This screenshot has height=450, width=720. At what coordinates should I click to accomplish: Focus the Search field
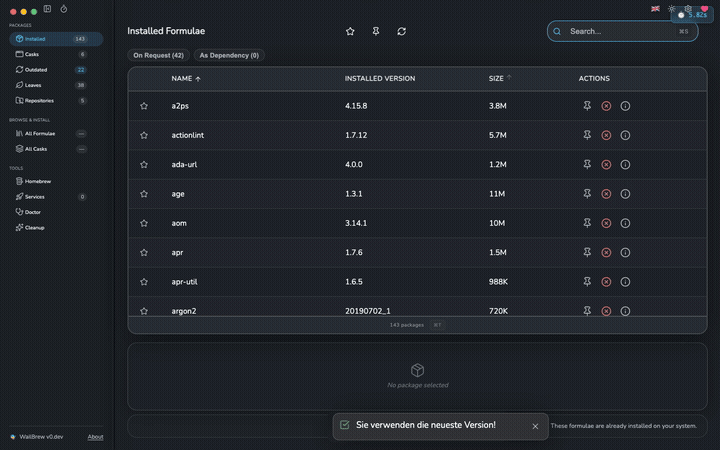click(x=622, y=31)
